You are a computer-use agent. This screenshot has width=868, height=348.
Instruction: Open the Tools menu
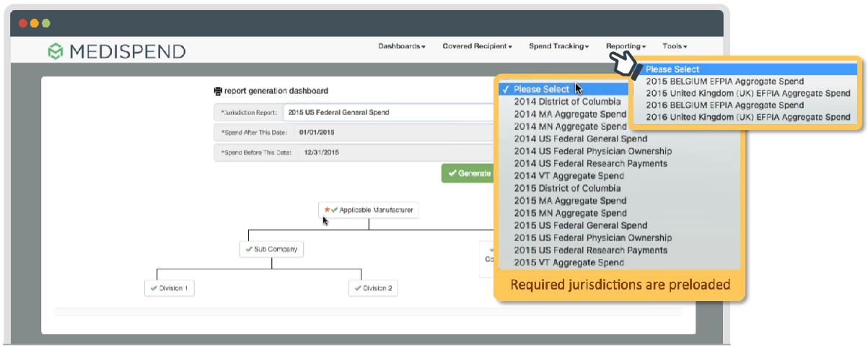[x=675, y=46]
